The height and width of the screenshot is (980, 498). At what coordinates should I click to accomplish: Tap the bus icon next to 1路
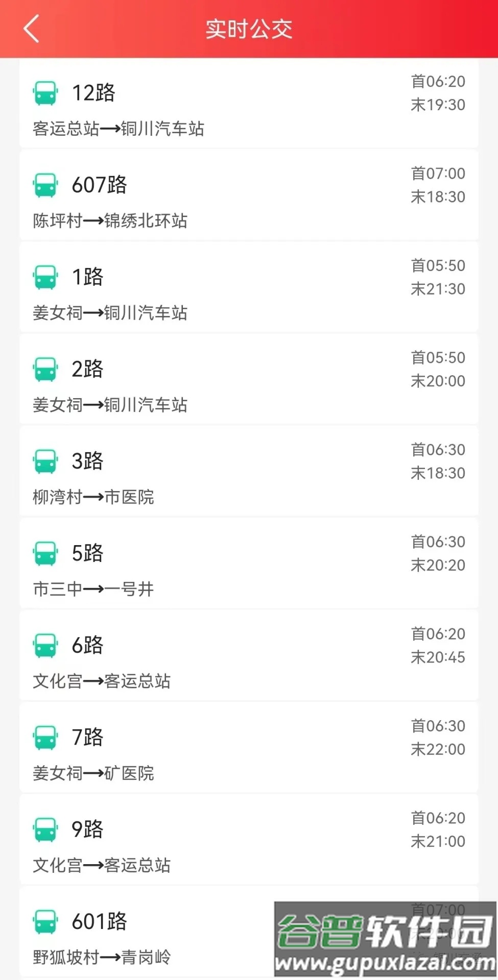tap(45, 277)
